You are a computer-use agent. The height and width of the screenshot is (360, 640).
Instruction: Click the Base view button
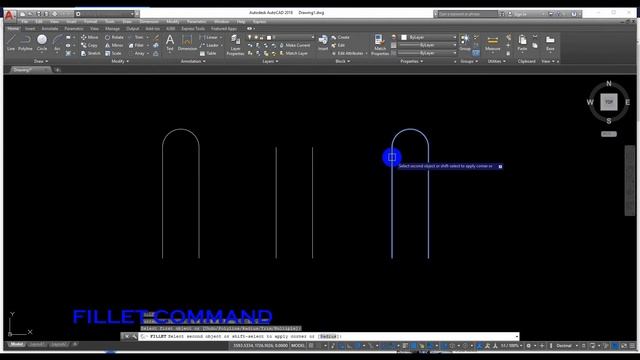tap(550, 42)
